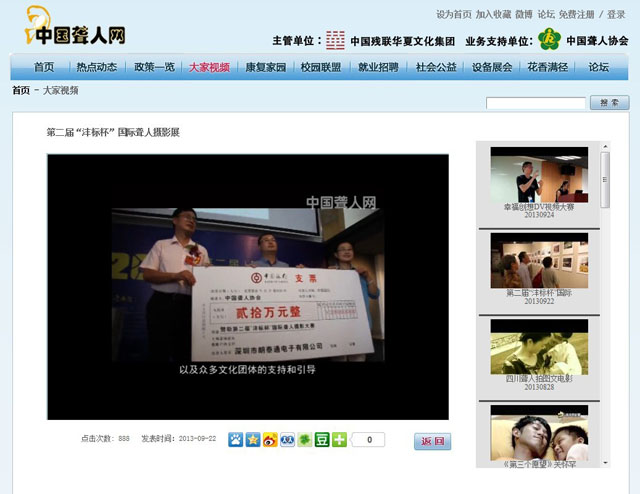Image resolution: width=640 pixels, height=494 pixels.
Task: Click 发表时间: 2013-09-22 text
Action: click(x=179, y=438)
